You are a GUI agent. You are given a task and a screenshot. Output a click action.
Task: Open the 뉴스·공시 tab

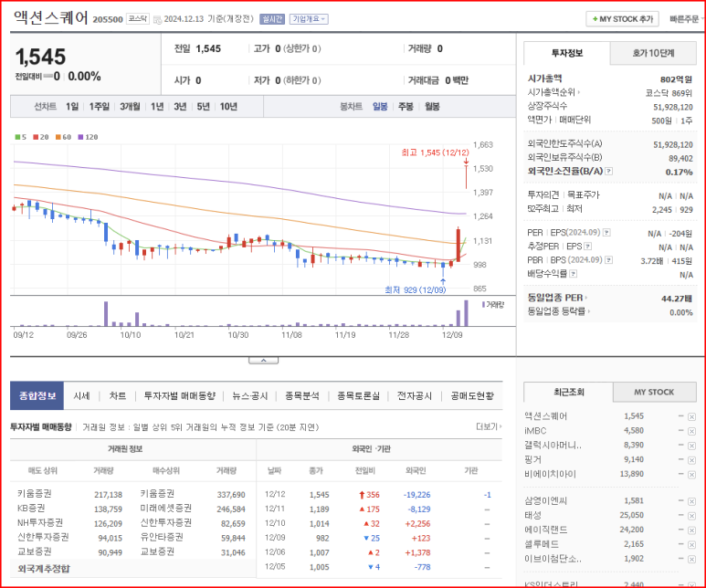coord(250,395)
